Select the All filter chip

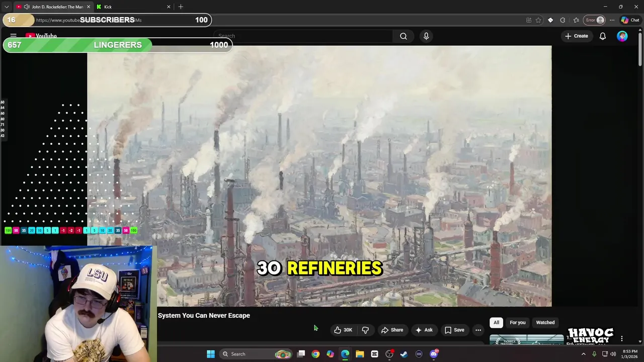pos(496,322)
